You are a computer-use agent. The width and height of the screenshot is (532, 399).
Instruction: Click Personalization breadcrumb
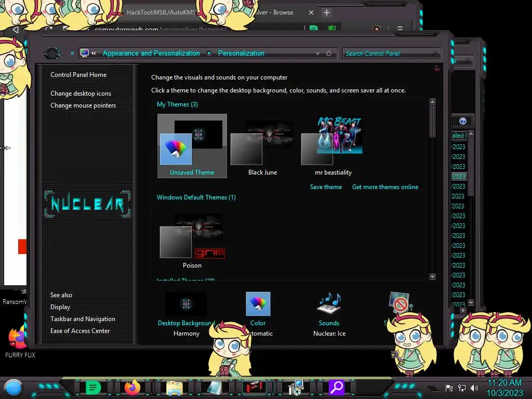[x=241, y=54]
